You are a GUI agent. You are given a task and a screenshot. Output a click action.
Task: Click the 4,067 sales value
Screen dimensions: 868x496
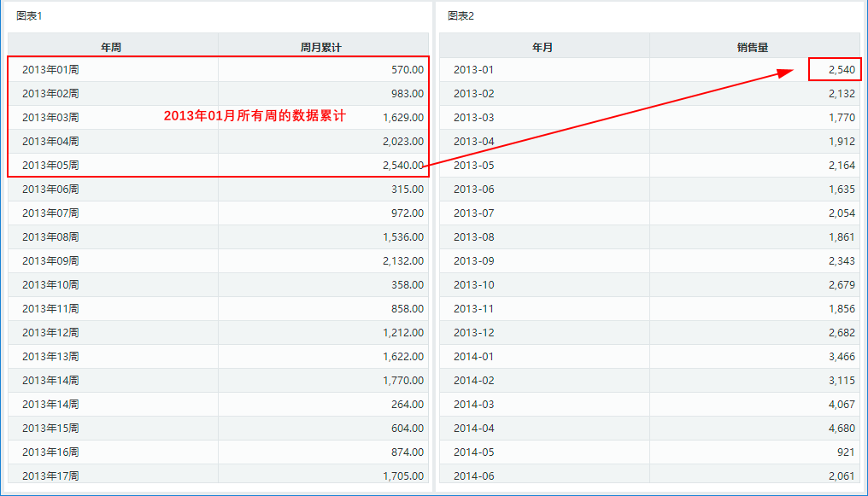[842, 404]
